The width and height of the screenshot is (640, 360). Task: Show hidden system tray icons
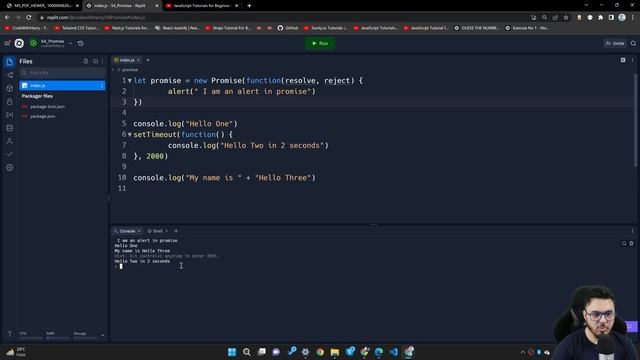[522, 352]
